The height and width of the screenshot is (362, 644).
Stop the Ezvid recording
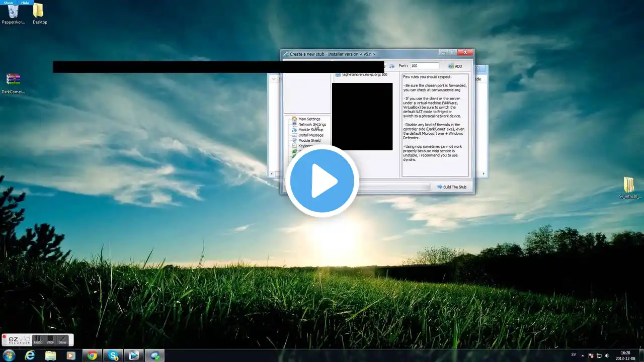[50, 340]
